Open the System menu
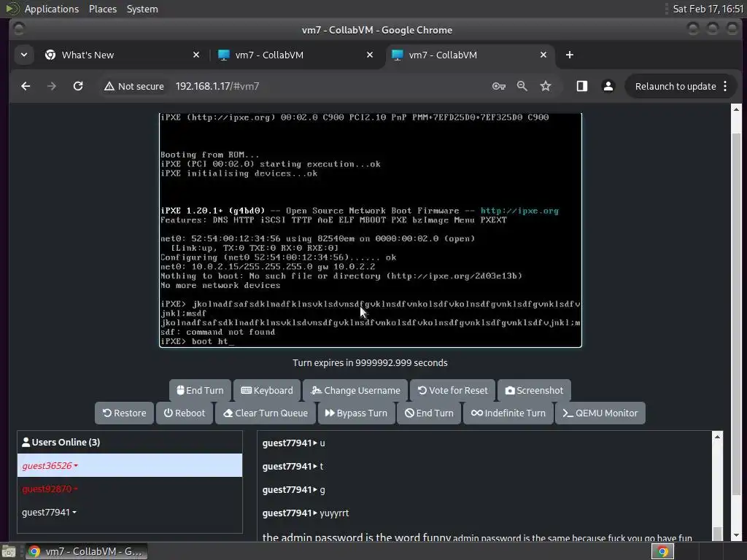Viewport: 747px width, 560px height. pos(142,9)
